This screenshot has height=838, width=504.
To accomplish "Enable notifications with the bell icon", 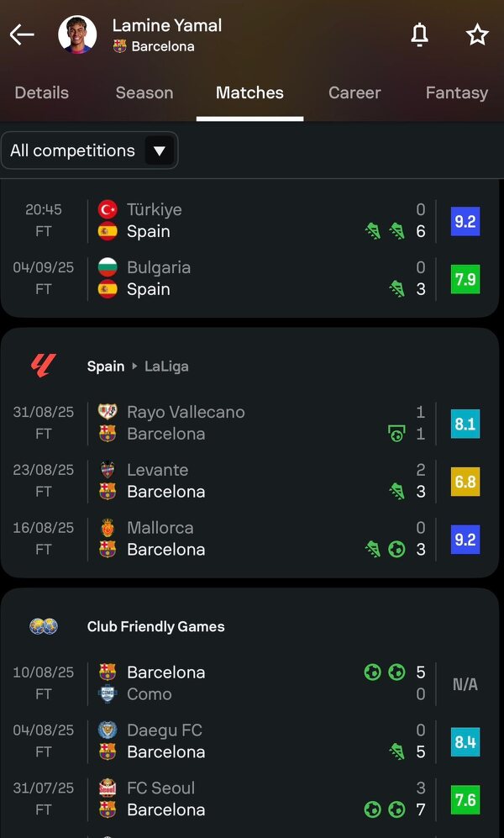I will (419, 34).
